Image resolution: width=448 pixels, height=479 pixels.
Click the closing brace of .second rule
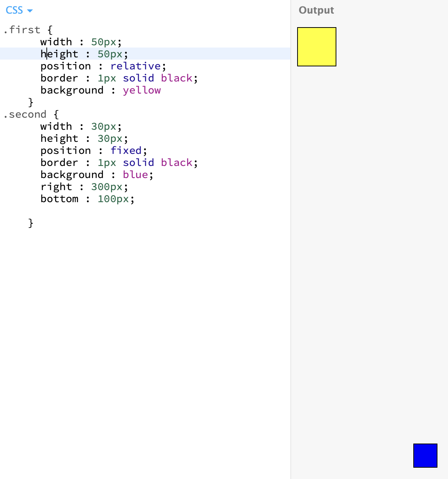click(x=31, y=223)
